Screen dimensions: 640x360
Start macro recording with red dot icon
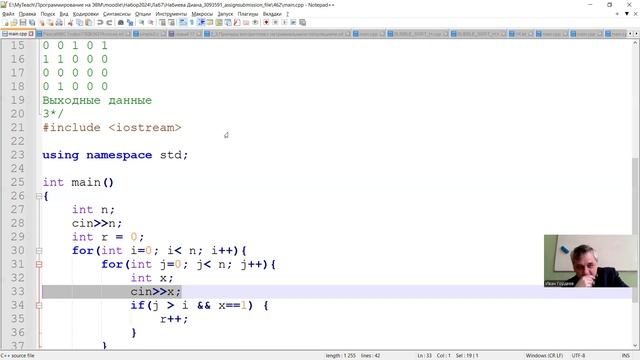(x=266, y=22)
